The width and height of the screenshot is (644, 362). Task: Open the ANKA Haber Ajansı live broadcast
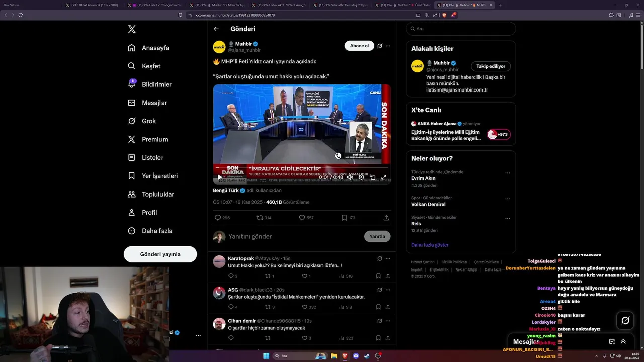(x=460, y=131)
